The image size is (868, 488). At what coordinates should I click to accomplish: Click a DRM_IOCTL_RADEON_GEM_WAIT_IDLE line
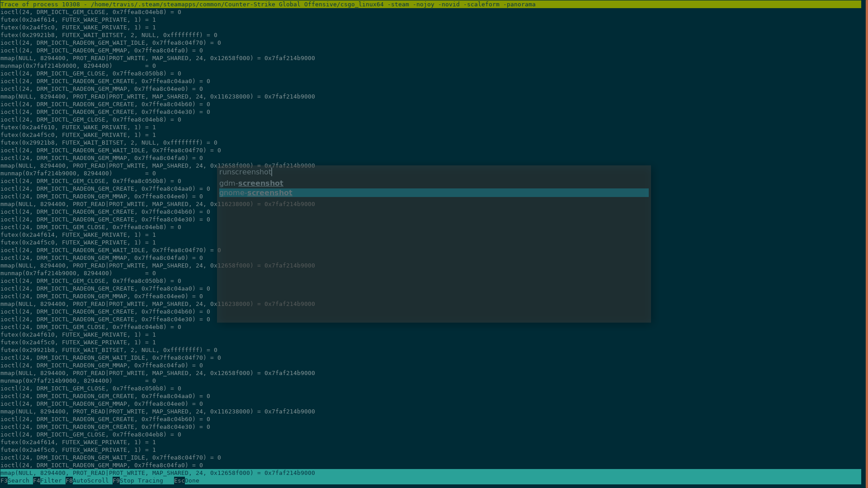pyautogui.click(x=111, y=42)
